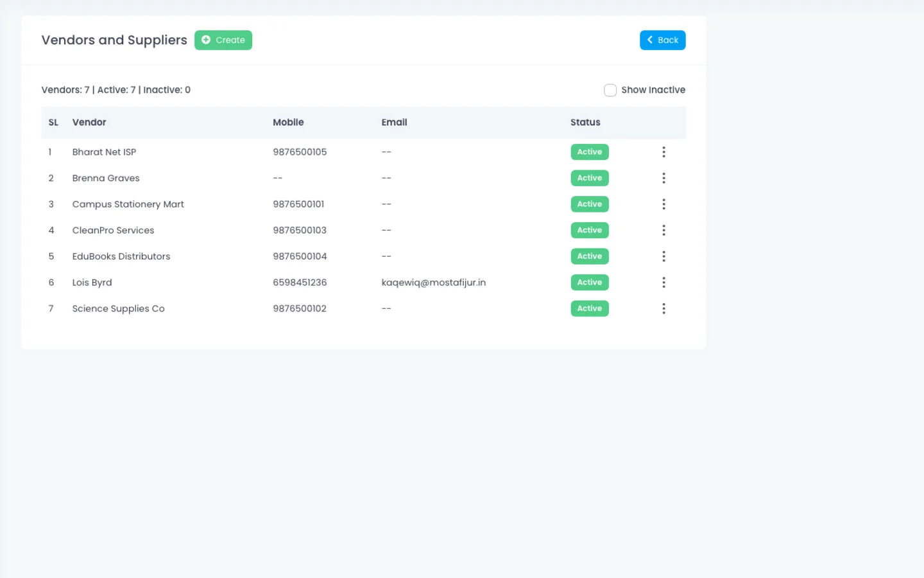
Task: Click mobile number 9876500104
Action: click(x=300, y=256)
